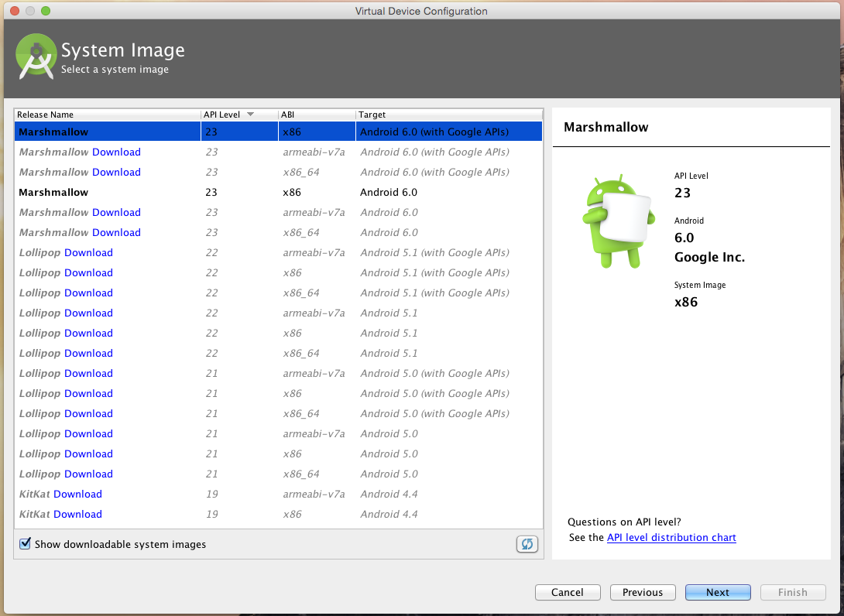
Task: Download Lollipop x86_64 Android 5.0 image
Action: click(x=88, y=474)
